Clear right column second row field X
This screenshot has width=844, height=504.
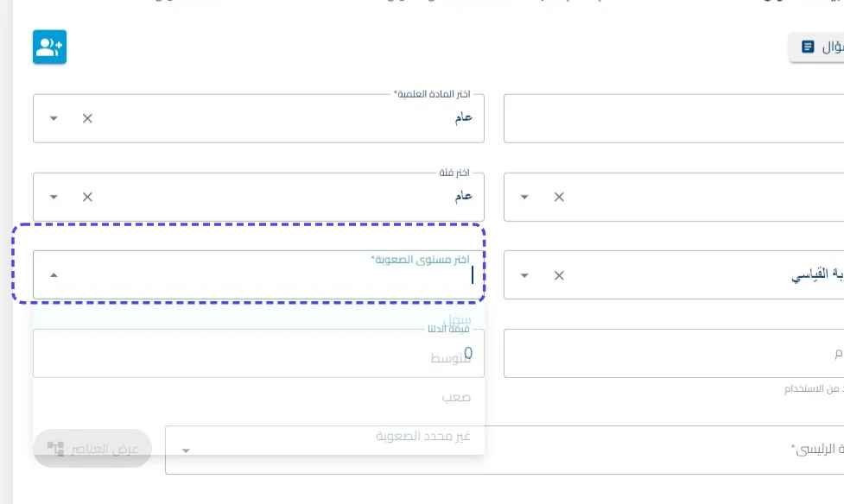559,197
